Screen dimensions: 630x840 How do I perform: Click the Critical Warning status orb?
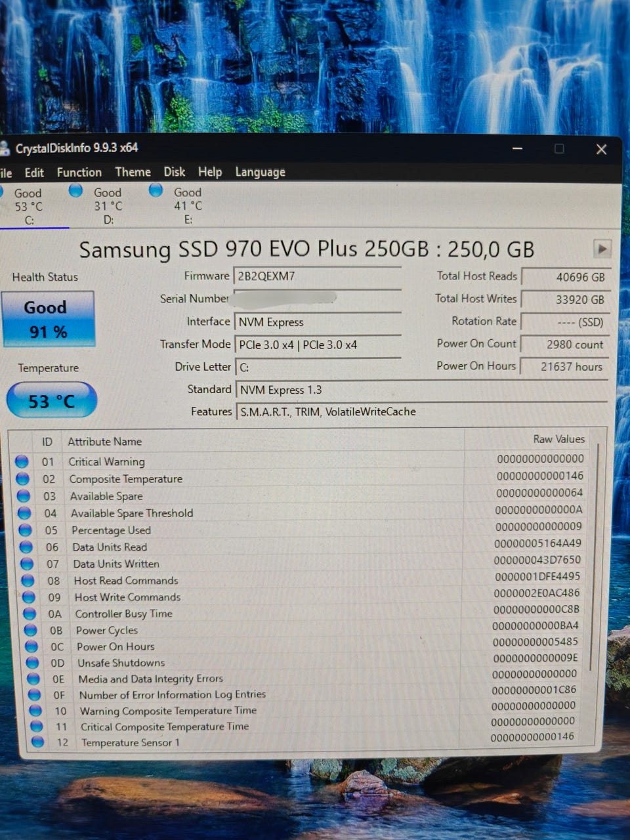(x=22, y=461)
